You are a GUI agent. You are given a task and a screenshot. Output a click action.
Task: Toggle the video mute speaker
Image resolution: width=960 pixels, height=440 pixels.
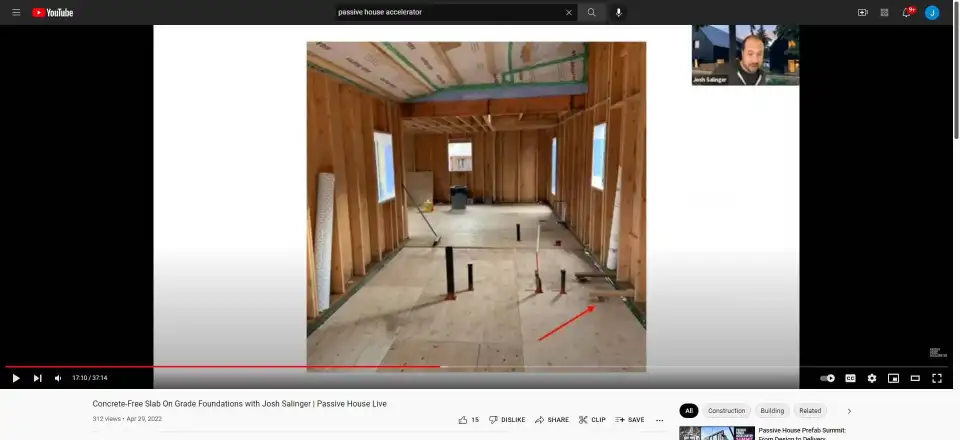(x=58, y=378)
